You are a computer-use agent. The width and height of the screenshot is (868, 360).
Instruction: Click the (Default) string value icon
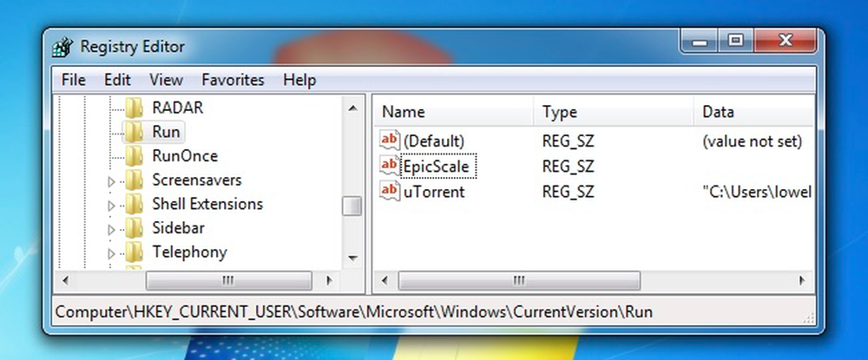[390, 141]
